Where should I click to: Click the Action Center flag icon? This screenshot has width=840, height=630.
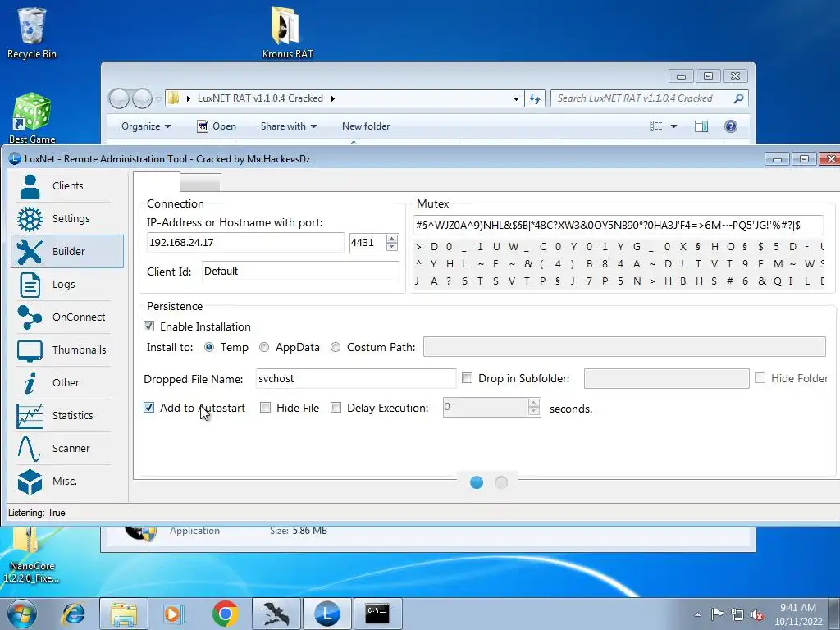(x=717, y=614)
